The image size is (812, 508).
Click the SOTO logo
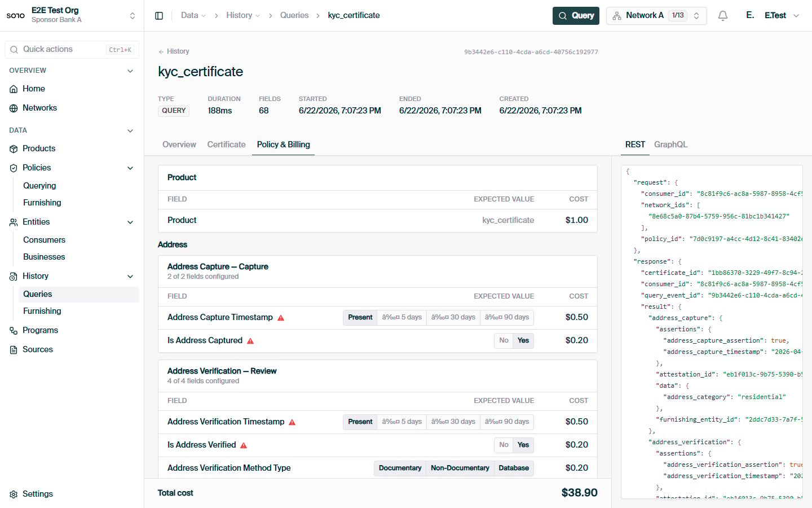pos(16,16)
